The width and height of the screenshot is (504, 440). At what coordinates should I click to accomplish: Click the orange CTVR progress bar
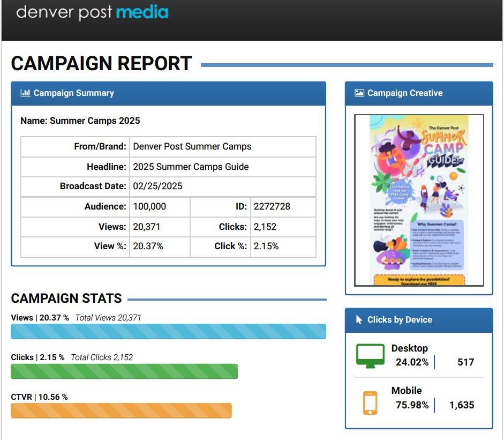click(121, 411)
